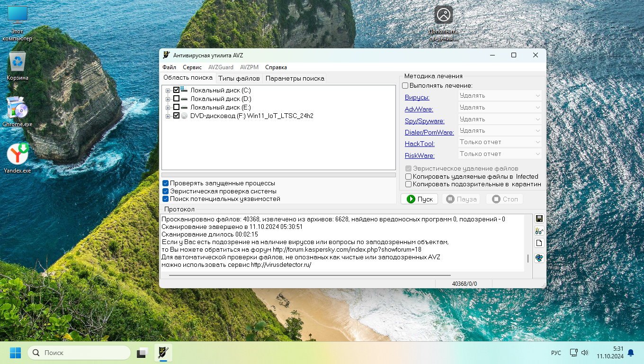This screenshot has height=364, width=644.
Task: Enable the Выполнять лечение checkbox
Action: click(x=405, y=86)
